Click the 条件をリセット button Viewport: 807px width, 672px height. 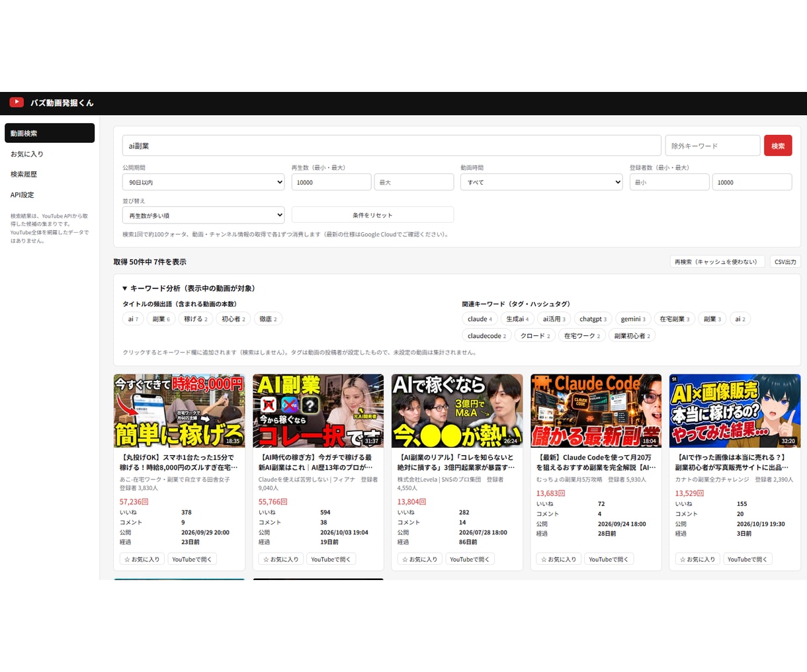coord(372,215)
